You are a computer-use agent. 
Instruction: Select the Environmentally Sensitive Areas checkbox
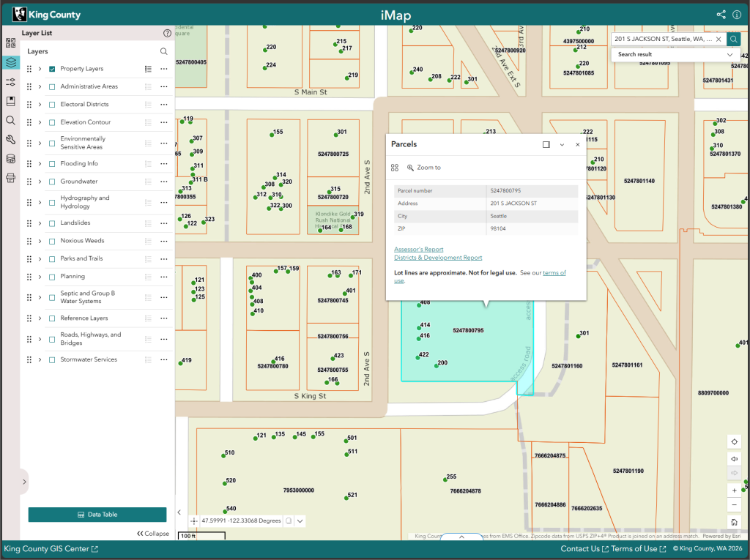(52, 143)
